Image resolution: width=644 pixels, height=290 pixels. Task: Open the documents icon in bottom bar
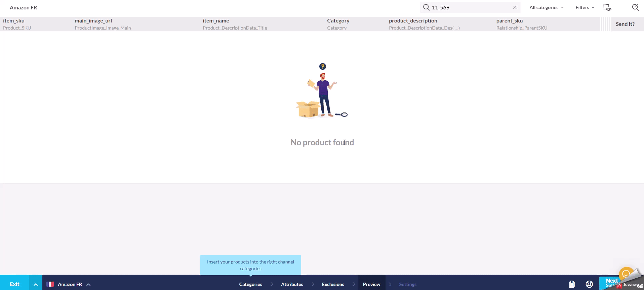tap(571, 284)
